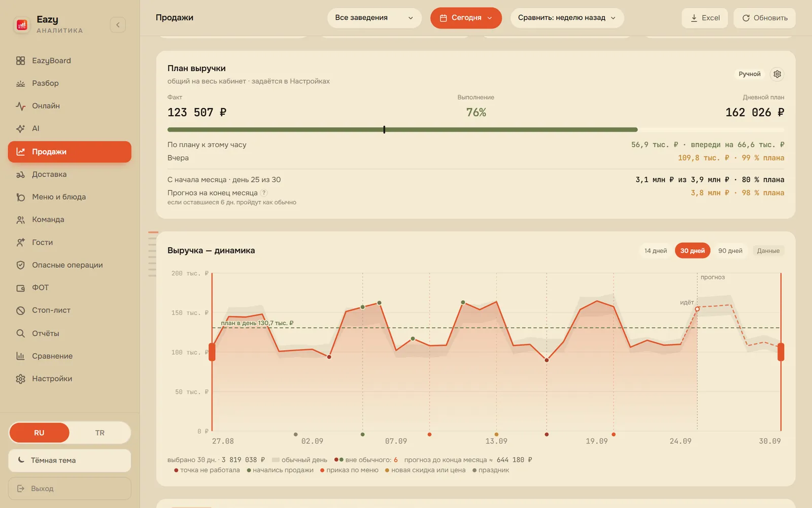
Task: Open the Меню и блюда icon
Action: click(x=20, y=197)
